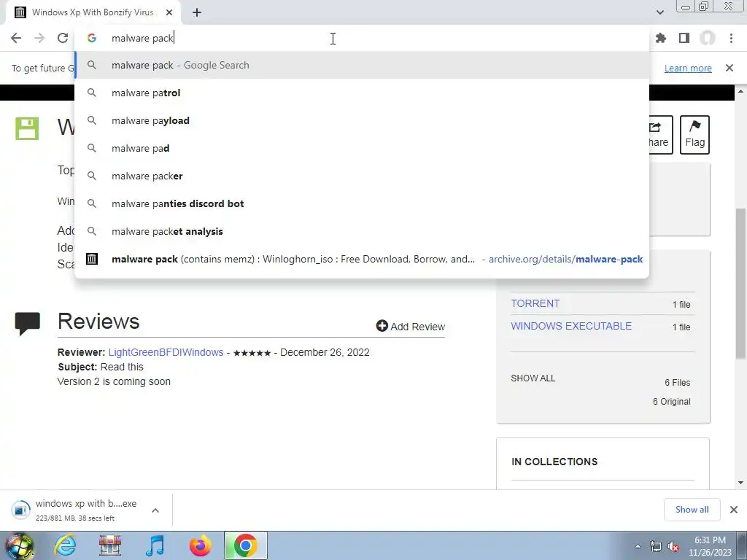Show hidden system tray icons
The width and height of the screenshot is (747, 560).
pyautogui.click(x=638, y=546)
